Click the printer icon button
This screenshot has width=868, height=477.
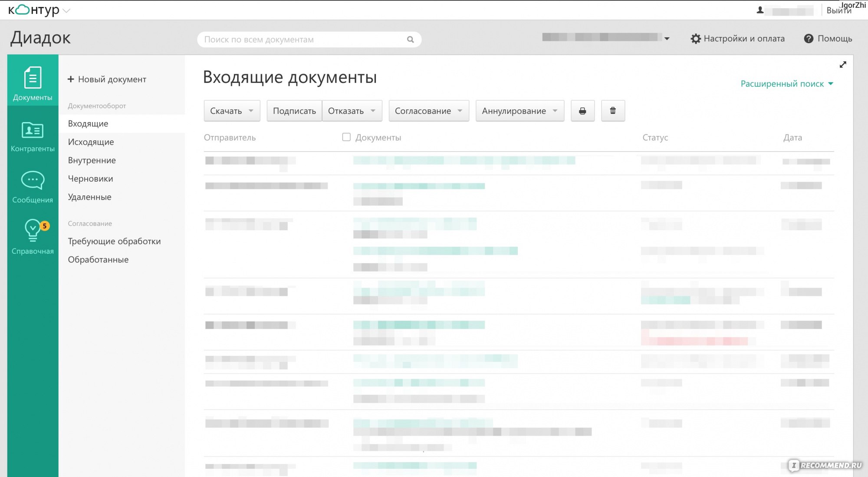[x=582, y=111]
